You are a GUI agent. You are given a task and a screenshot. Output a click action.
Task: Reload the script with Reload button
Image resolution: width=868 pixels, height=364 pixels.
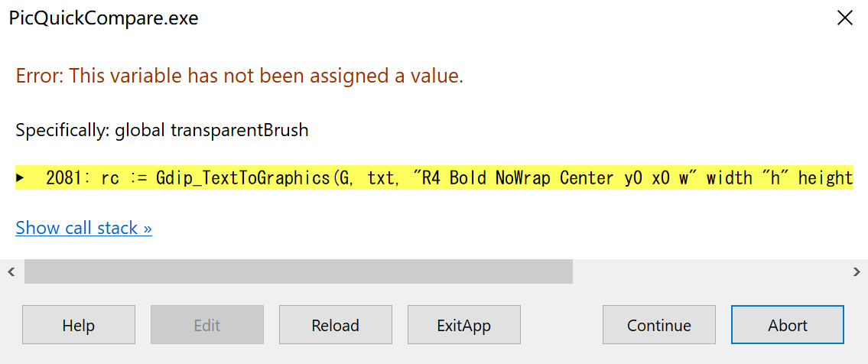point(336,325)
